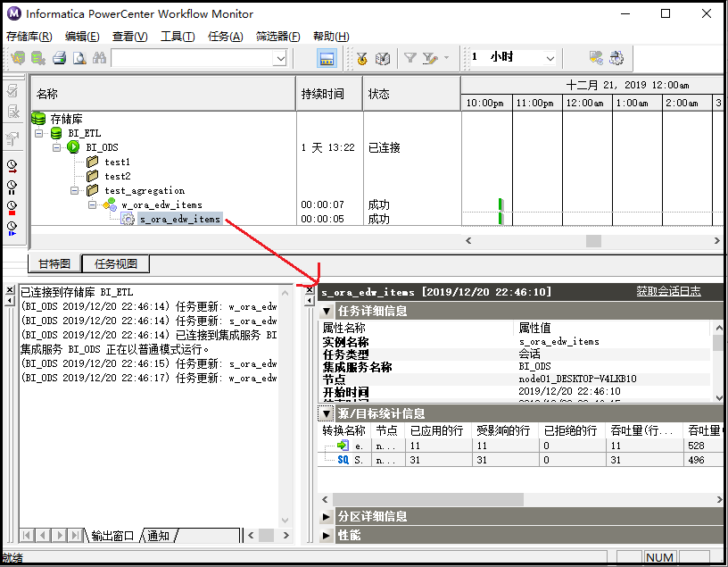Click the connect to repository toolbar icon
This screenshot has width=728, height=567.
(x=18, y=58)
